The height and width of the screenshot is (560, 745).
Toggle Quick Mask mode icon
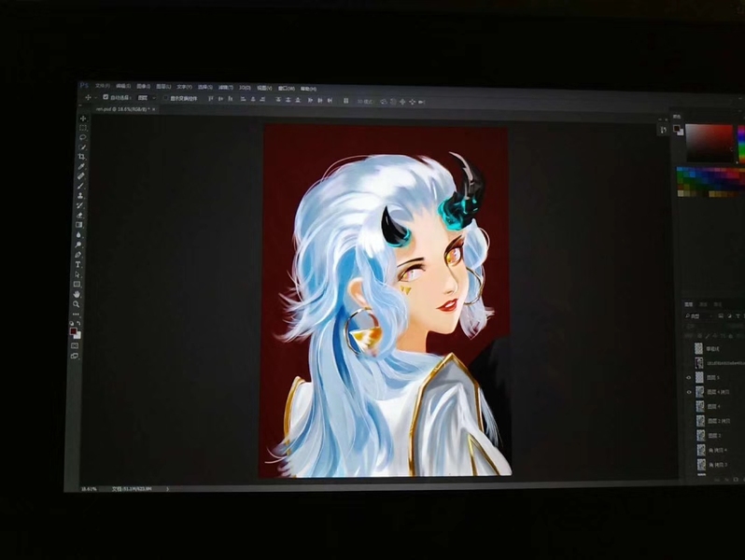point(75,346)
